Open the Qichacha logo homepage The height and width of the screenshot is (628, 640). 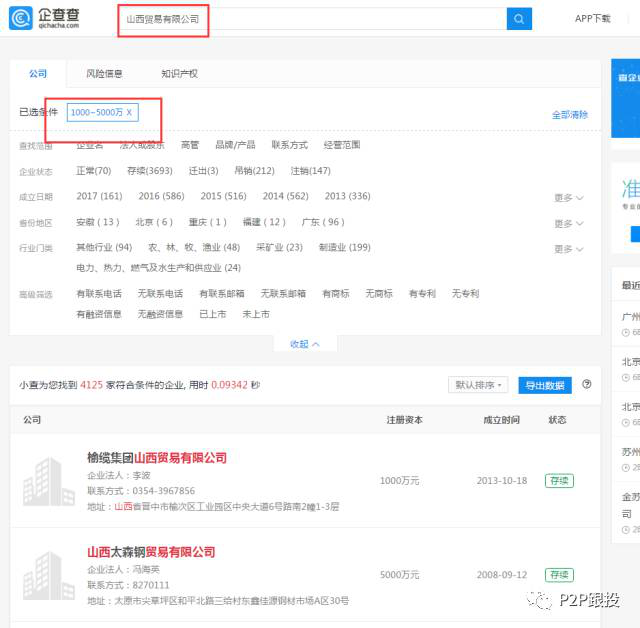tap(44, 18)
